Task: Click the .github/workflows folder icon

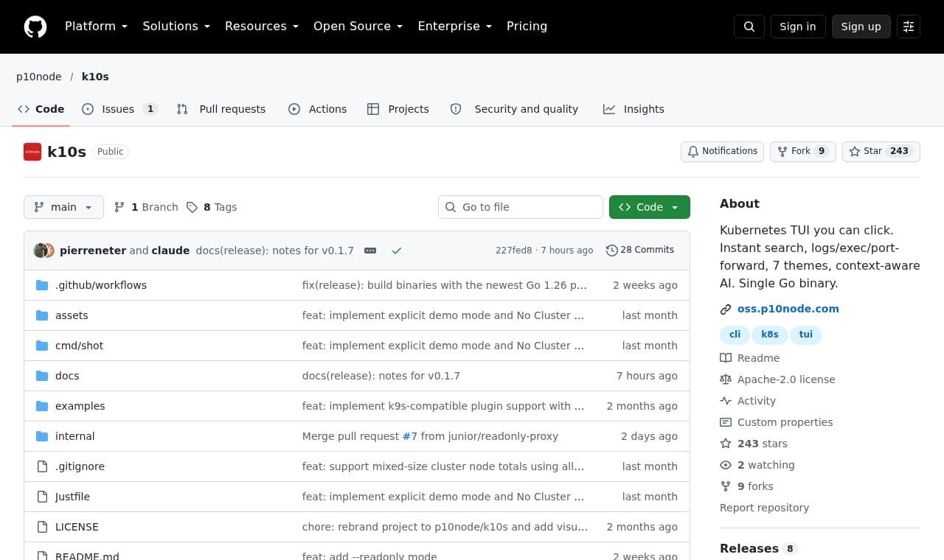Action: click(42, 285)
